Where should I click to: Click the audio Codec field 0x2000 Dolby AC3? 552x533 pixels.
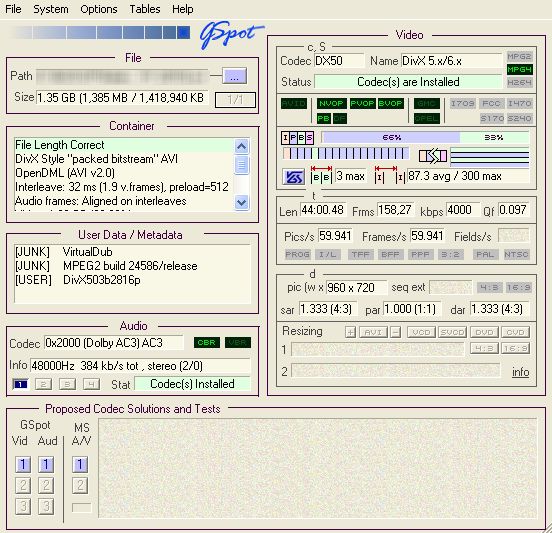(113, 343)
